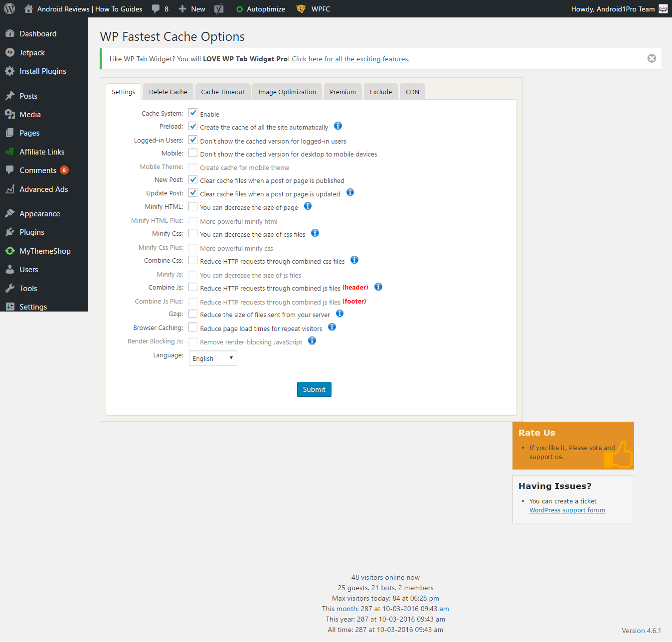Open the Exclude tab
Viewport: 672px width, 642px height.
(x=381, y=92)
